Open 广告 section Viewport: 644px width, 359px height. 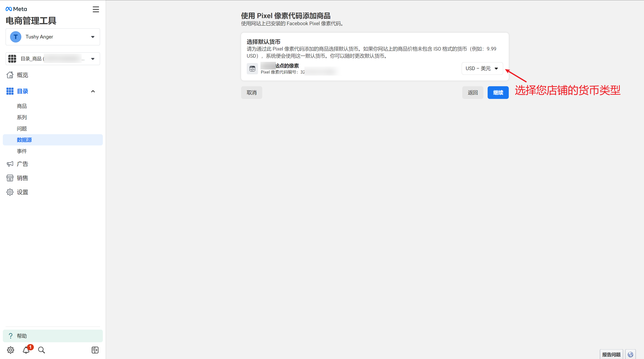[23, 164]
